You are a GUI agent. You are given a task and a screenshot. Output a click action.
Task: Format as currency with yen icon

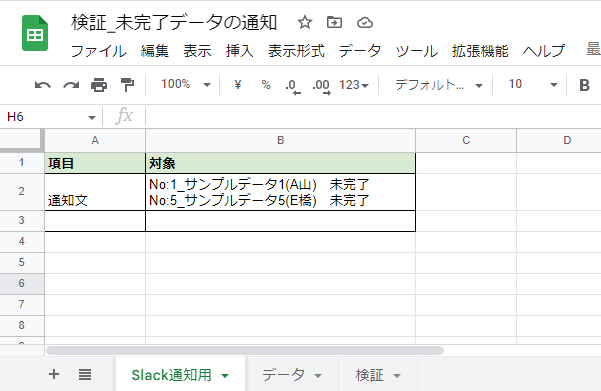coord(238,84)
